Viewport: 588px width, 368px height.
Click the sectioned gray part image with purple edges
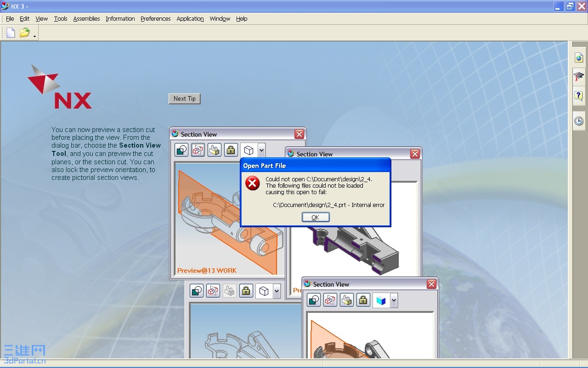coord(356,251)
